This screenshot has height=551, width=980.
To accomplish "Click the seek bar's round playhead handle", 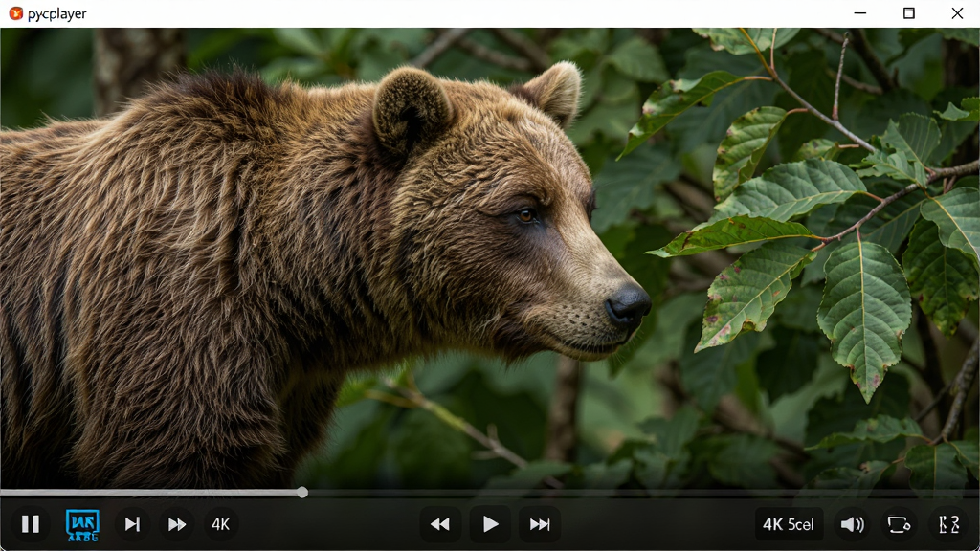I will point(302,493).
